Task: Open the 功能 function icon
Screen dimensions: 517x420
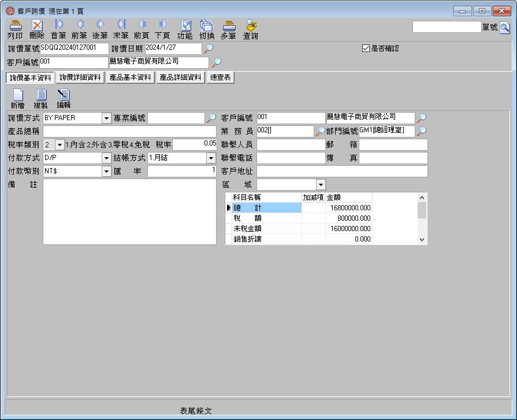Action: coord(185,29)
